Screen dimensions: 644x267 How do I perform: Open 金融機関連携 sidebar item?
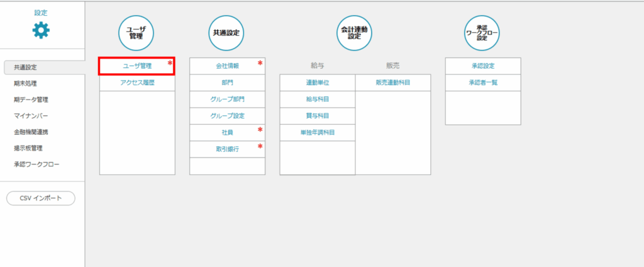(31, 132)
